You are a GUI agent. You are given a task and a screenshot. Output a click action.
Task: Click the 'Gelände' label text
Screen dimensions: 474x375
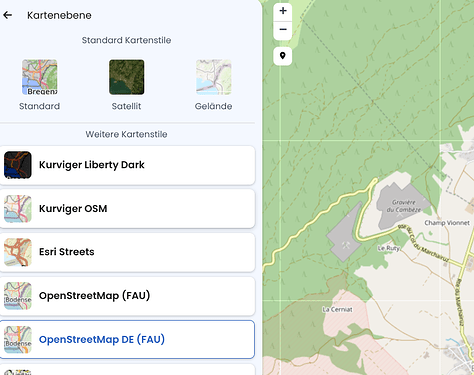[x=214, y=106]
